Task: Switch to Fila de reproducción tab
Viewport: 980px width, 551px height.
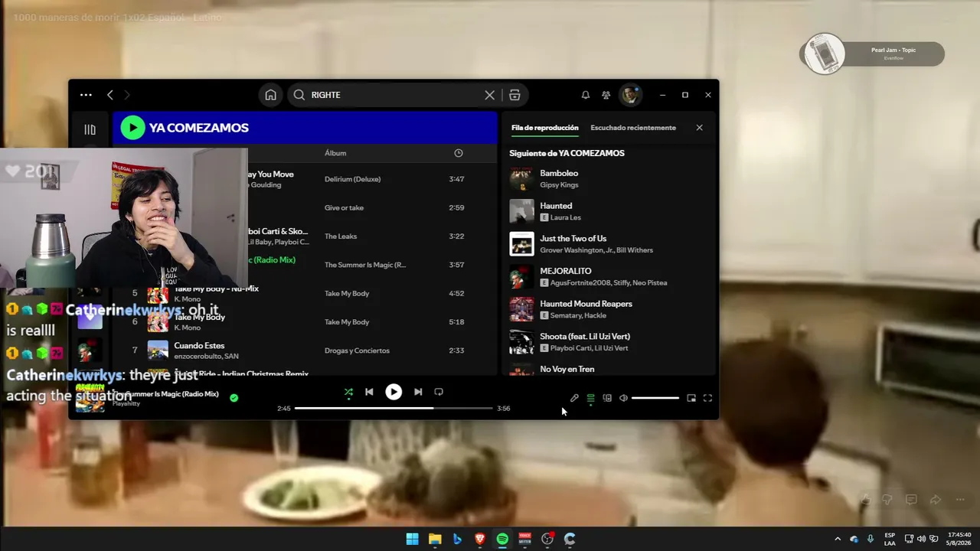Action: pos(545,128)
